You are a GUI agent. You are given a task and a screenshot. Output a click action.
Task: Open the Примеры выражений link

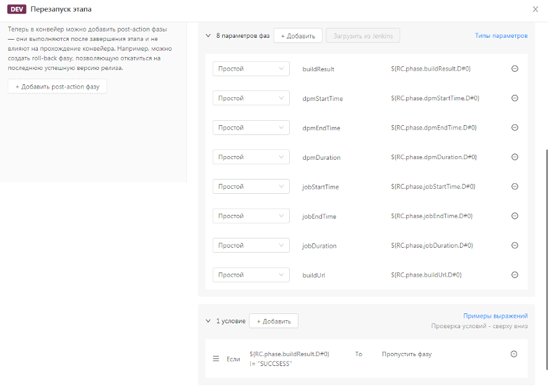[x=495, y=316]
